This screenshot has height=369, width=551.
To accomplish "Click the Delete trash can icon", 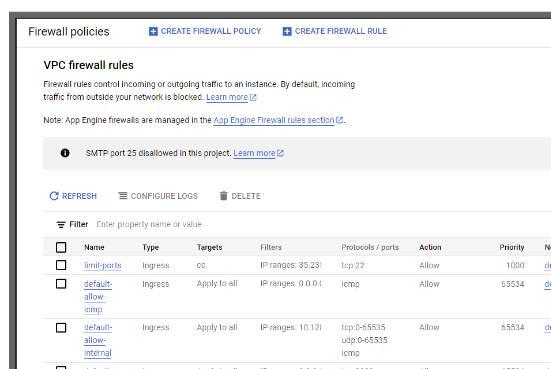I will 223,195.
